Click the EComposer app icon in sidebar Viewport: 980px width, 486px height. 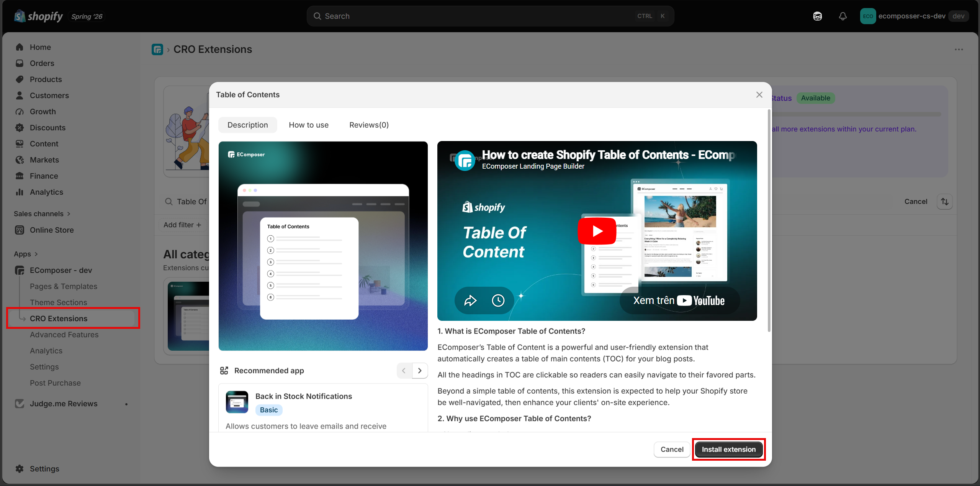tap(20, 270)
